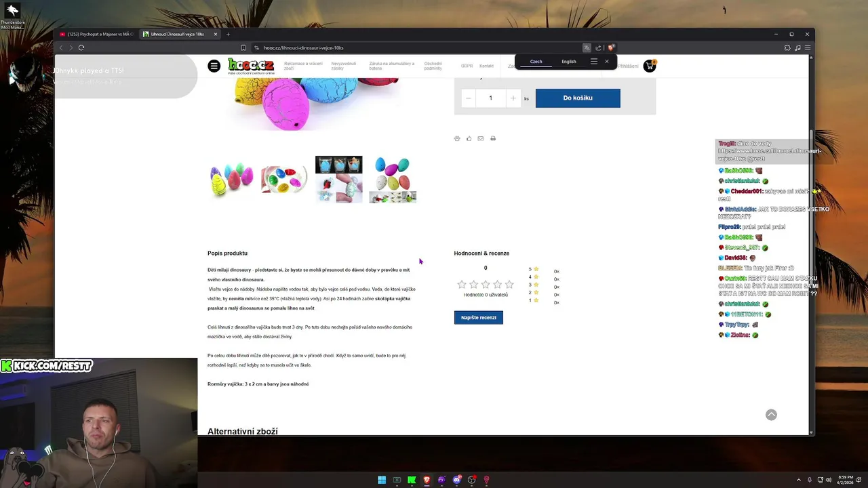Open Thunderstore Mod Manager desktop icon
Viewport: 868px width, 488px height.
(12, 16)
